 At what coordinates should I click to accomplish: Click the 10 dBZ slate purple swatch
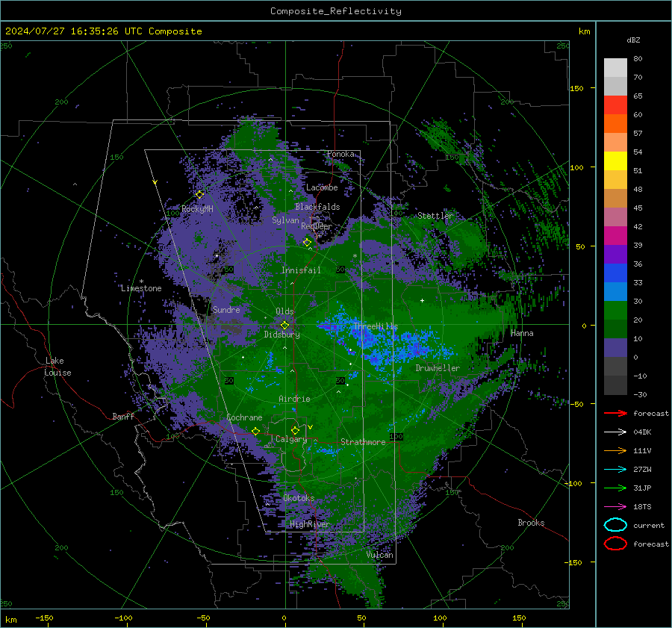click(615, 347)
